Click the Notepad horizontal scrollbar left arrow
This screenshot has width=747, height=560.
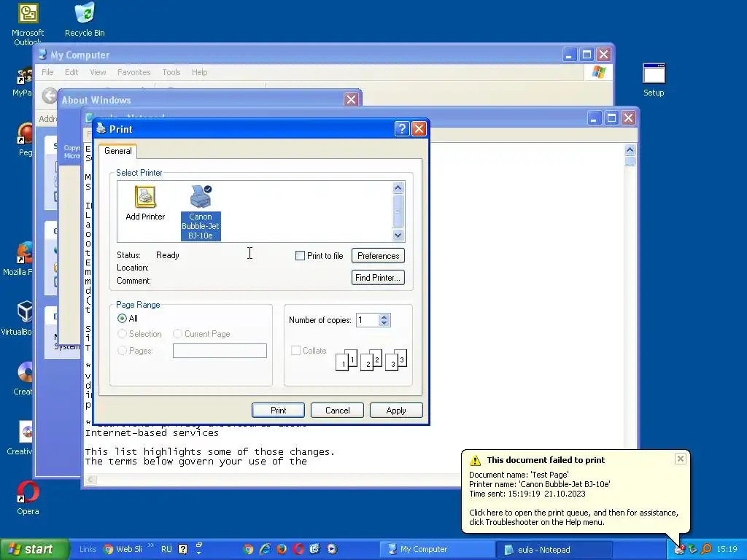(90, 480)
